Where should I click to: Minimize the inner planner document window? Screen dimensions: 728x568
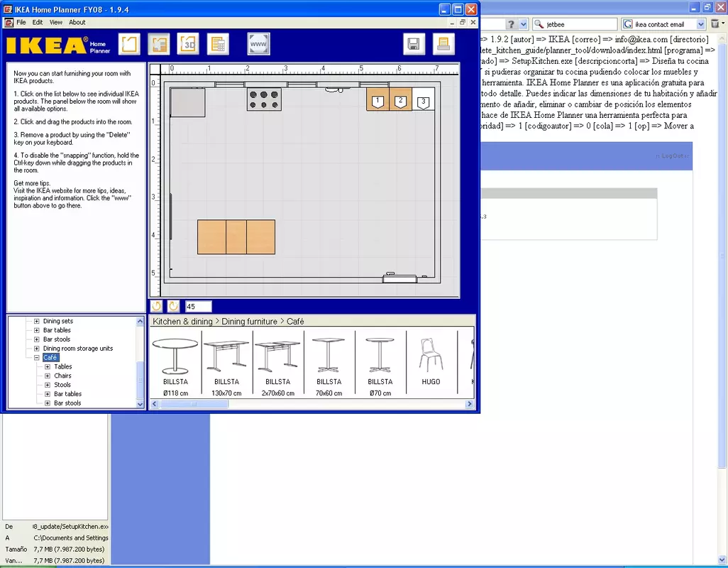(x=452, y=22)
